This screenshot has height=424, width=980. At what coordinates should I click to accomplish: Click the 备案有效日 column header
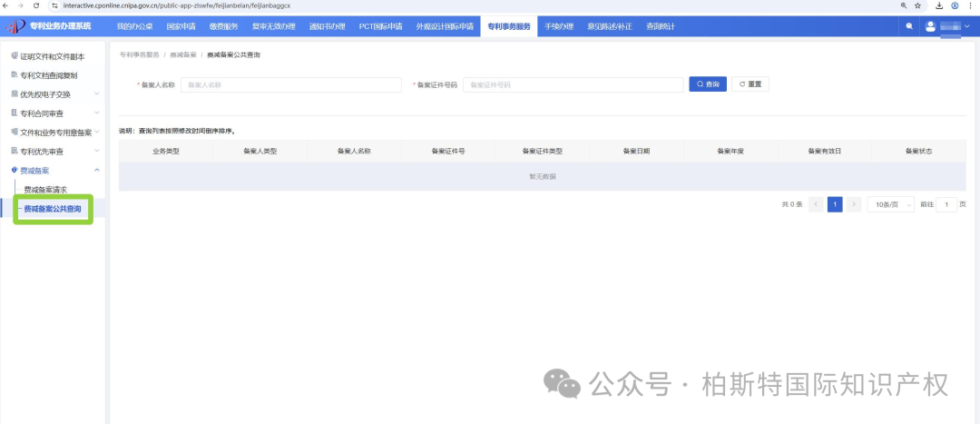pos(824,152)
